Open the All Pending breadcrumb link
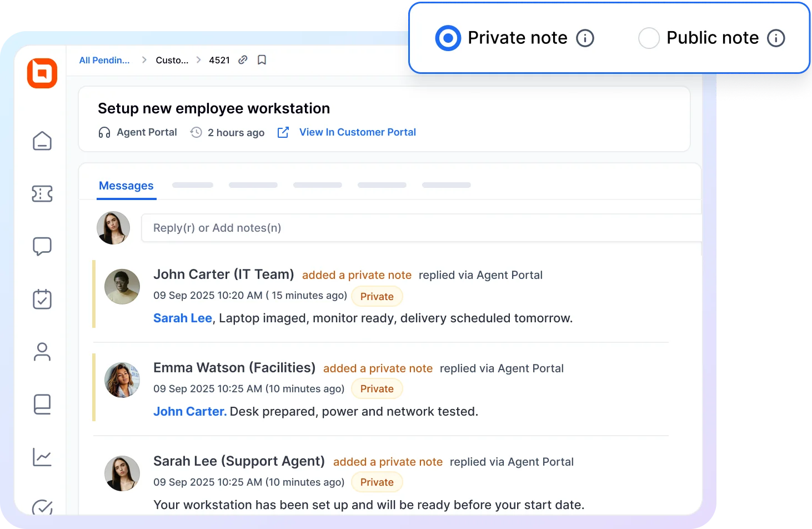Image resolution: width=812 pixels, height=529 pixels. pos(104,60)
